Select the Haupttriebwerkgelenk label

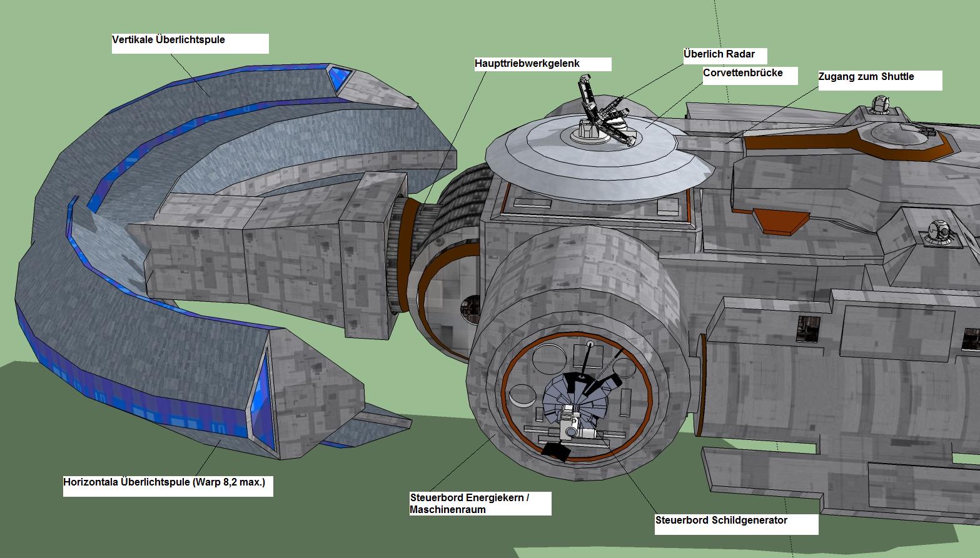527,64
